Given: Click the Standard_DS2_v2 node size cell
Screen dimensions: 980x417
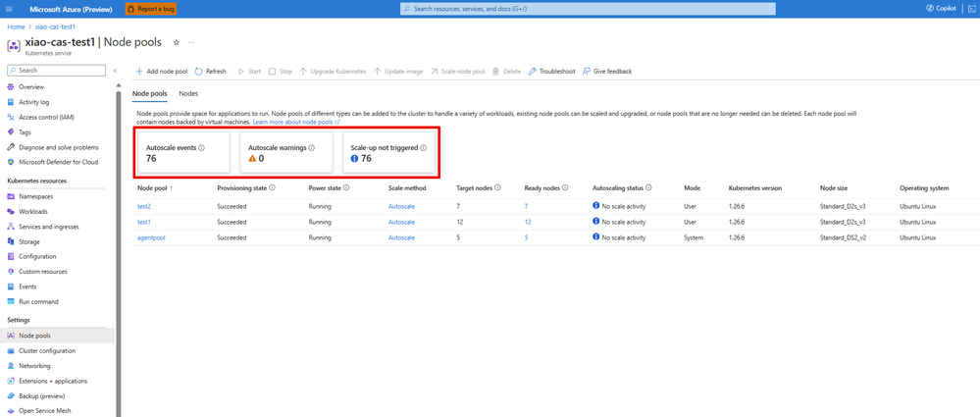Looking at the screenshot, I should click(x=845, y=237).
